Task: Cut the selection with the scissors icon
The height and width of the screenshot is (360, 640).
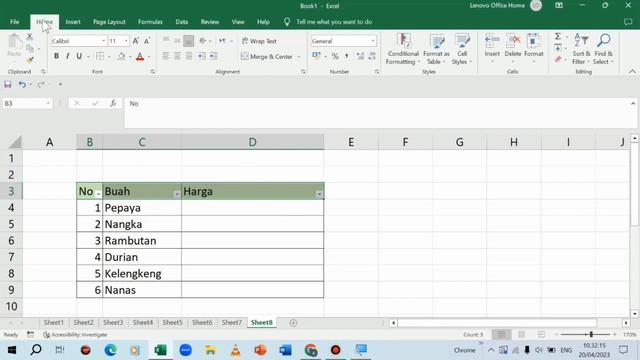Action: pos(29,37)
